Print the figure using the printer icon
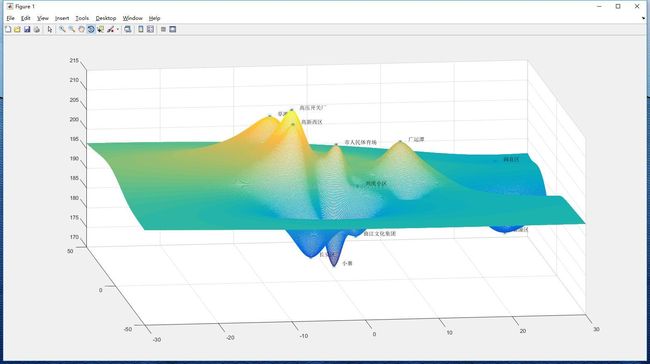The width and height of the screenshot is (650, 364). [x=36, y=29]
